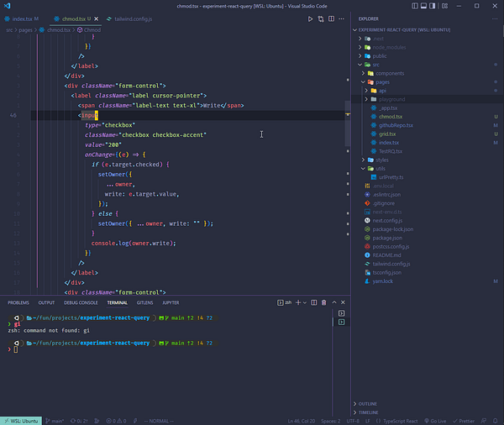The height and width of the screenshot is (425, 504).
Task: Toggle secondary side bar layout icon
Action: point(433,6)
